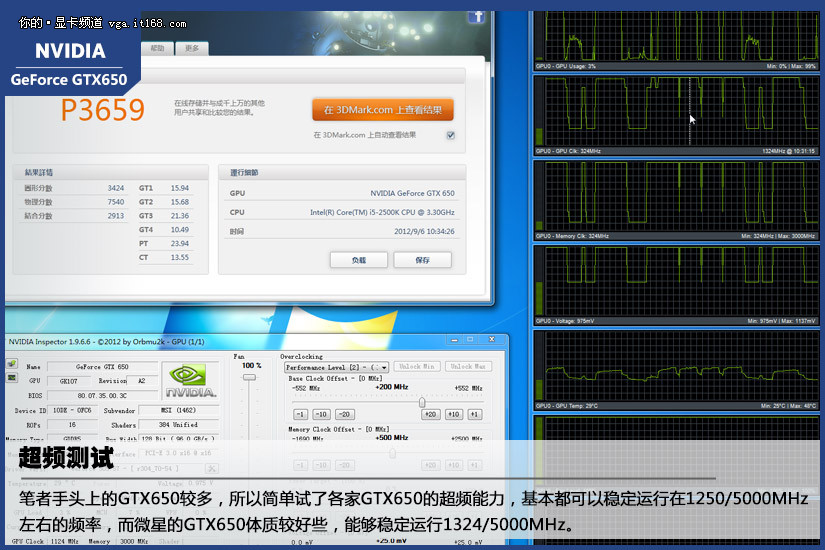Screen dimensions: 825x550
Task: Open the 更多 tab in 3DMark
Action: (192, 48)
